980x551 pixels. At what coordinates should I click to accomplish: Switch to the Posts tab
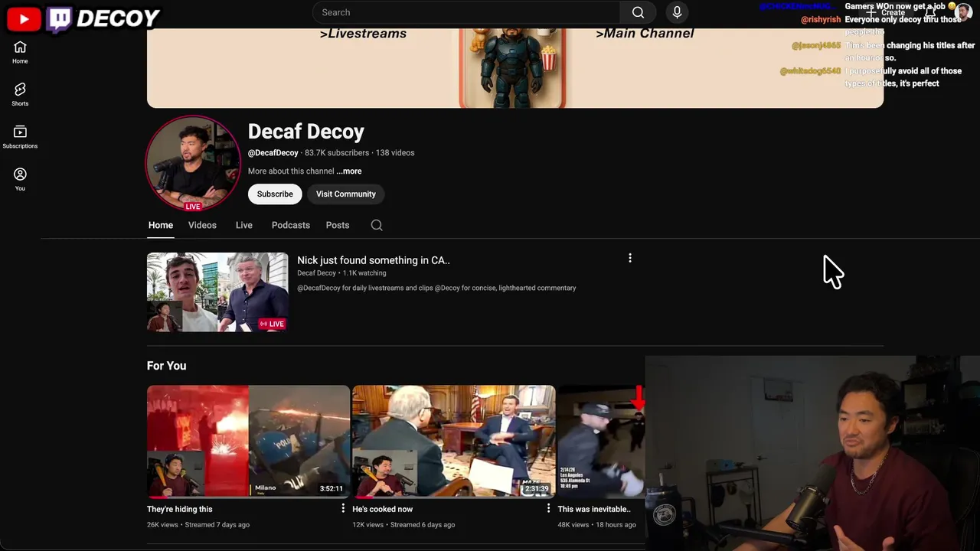click(x=338, y=225)
